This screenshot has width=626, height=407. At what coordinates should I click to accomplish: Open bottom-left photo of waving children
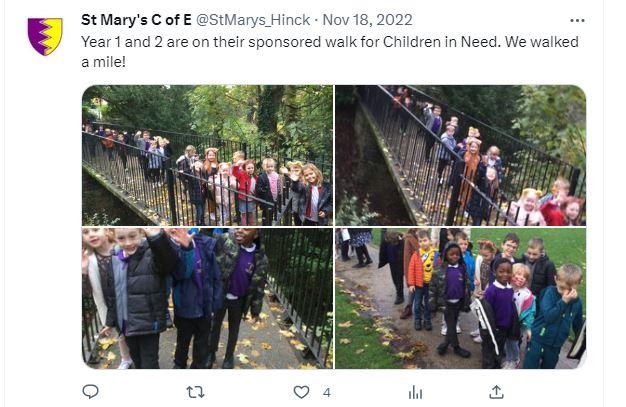point(207,298)
